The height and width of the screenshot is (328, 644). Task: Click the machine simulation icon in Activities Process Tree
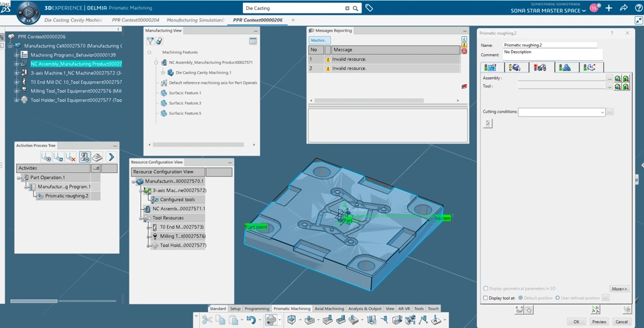(x=85, y=157)
